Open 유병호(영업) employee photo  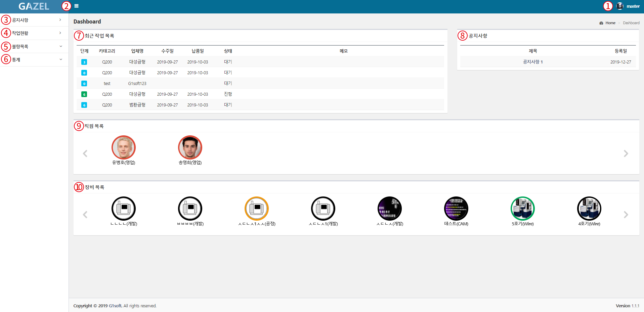click(124, 147)
